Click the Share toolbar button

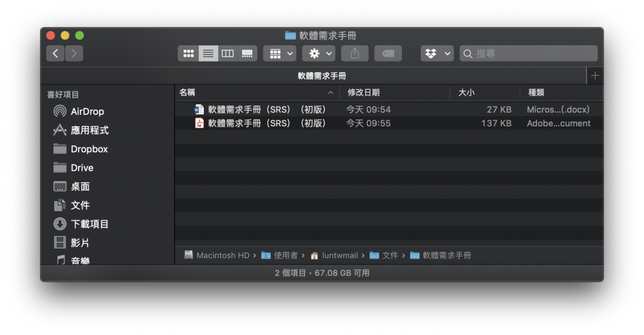click(355, 53)
